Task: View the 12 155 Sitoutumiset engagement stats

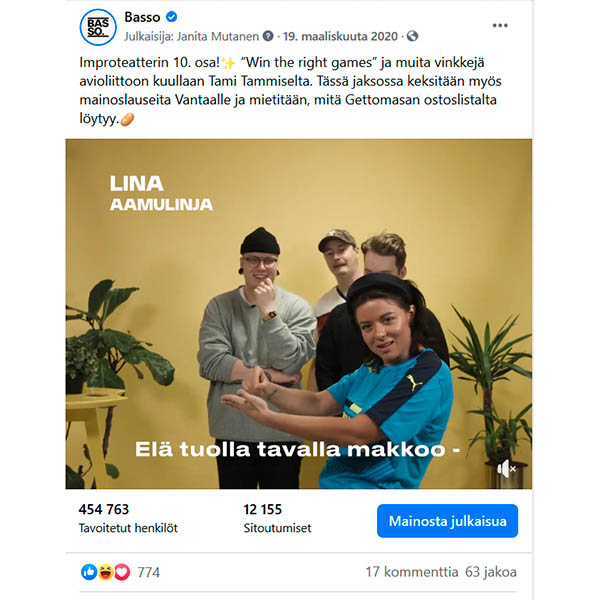Action: 277,518
